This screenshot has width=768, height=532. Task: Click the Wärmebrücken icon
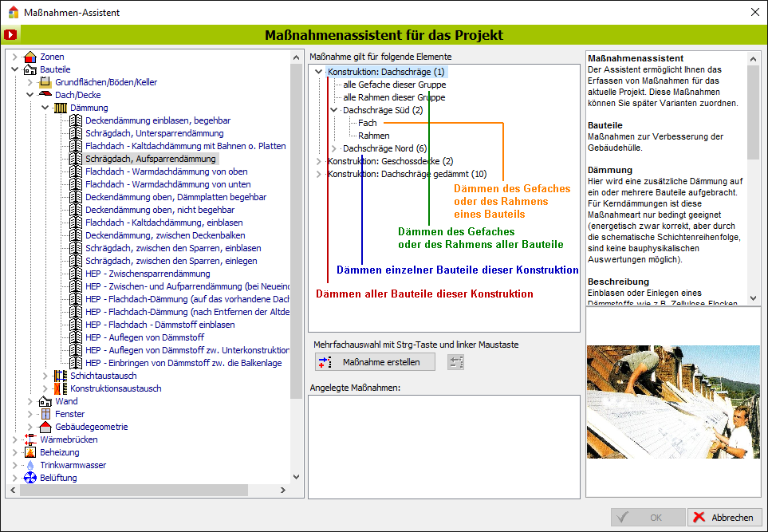click(x=30, y=439)
